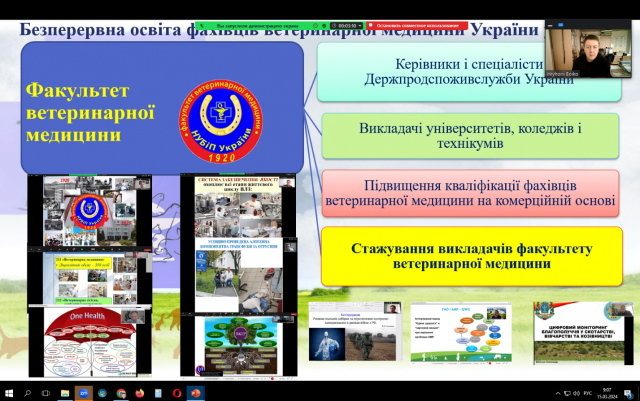This screenshot has width=640, height=401.
Task: Open the Windows notification center icon
Action: [628, 393]
